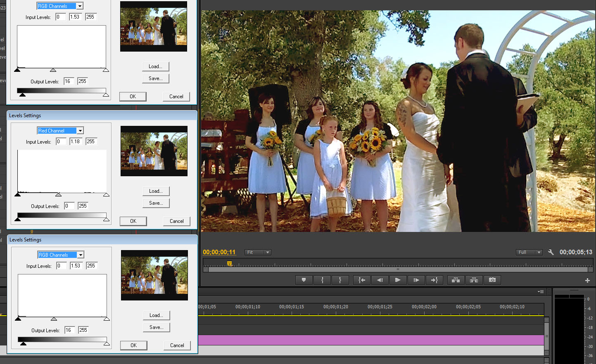Image resolution: width=596 pixels, height=364 pixels.
Task: Step back one frame
Action: click(380, 280)
